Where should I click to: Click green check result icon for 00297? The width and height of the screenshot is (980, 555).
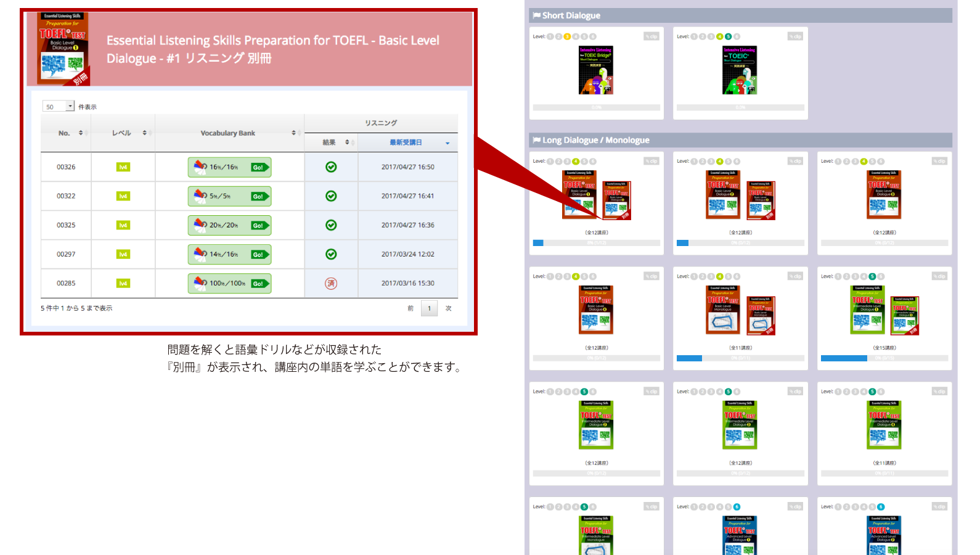(x=331, y=254)
